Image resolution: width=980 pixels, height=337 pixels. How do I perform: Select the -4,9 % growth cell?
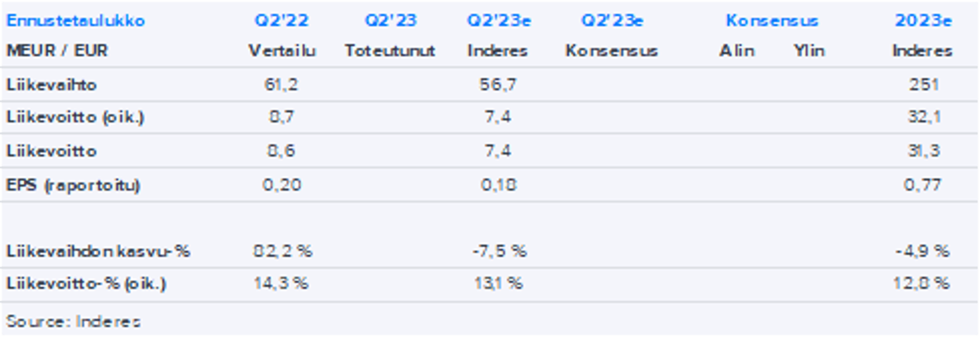(x=923, y=251)
